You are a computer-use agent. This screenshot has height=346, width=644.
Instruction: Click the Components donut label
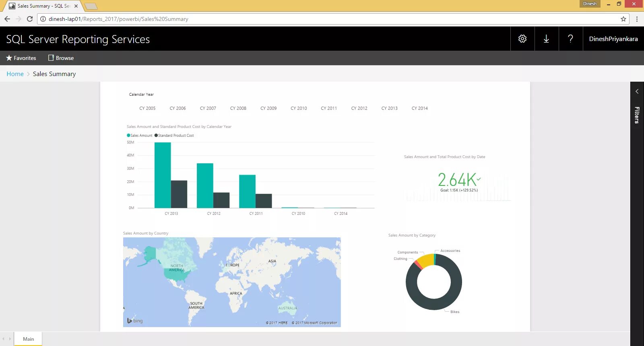(408, 253)
